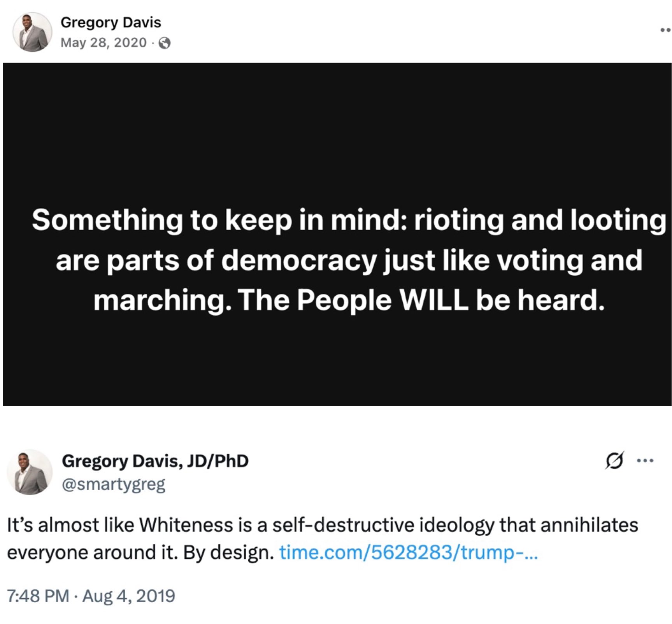Click the Grok slashed-circle icon on the tweet
Image resolution: width=672 pixels, height=624 pixels.
pyautogui.click(x=614, y=461)
